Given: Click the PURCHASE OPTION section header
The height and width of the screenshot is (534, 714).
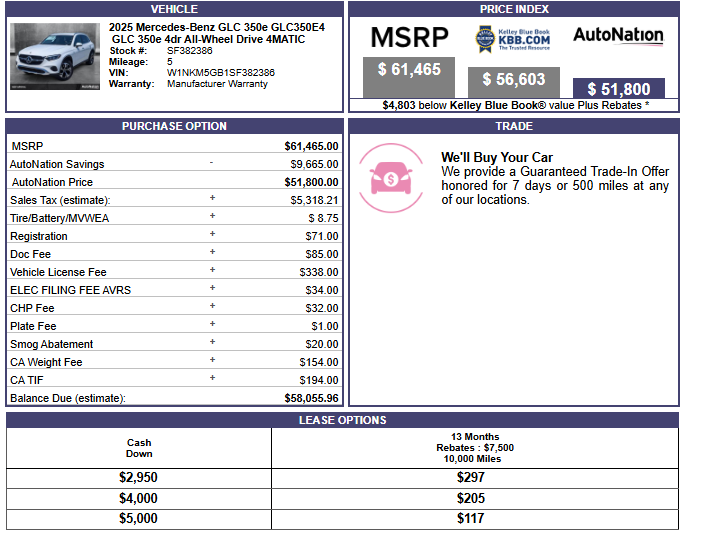Looking at the screenshot, I should click(x=174, y=126).
